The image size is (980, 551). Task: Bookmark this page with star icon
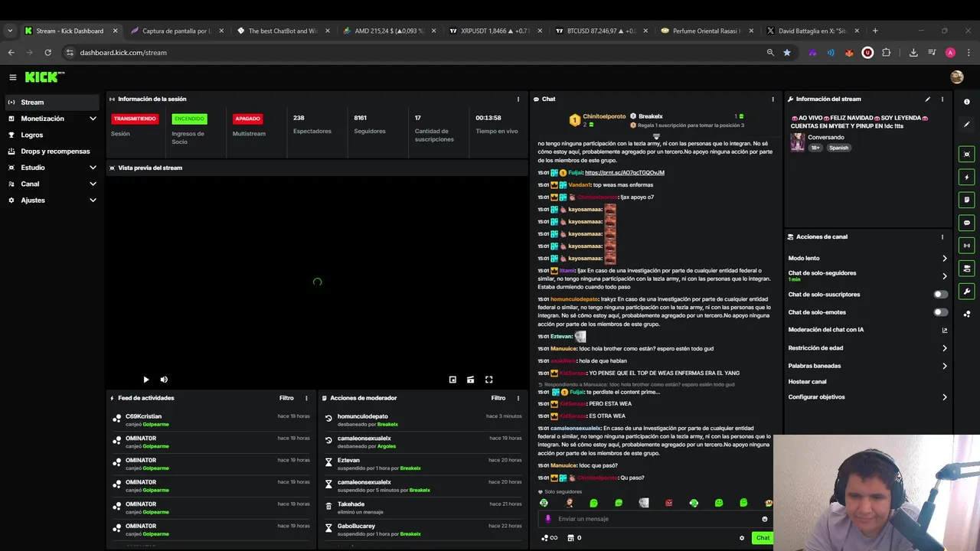click(787, 53)
